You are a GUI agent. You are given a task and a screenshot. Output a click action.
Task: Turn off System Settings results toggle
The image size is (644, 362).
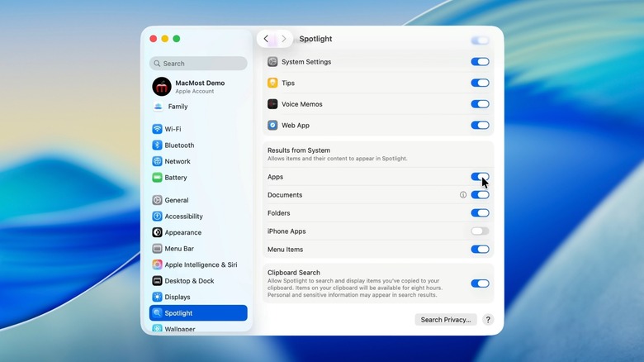pyautogui.click(x=480, y=62)
